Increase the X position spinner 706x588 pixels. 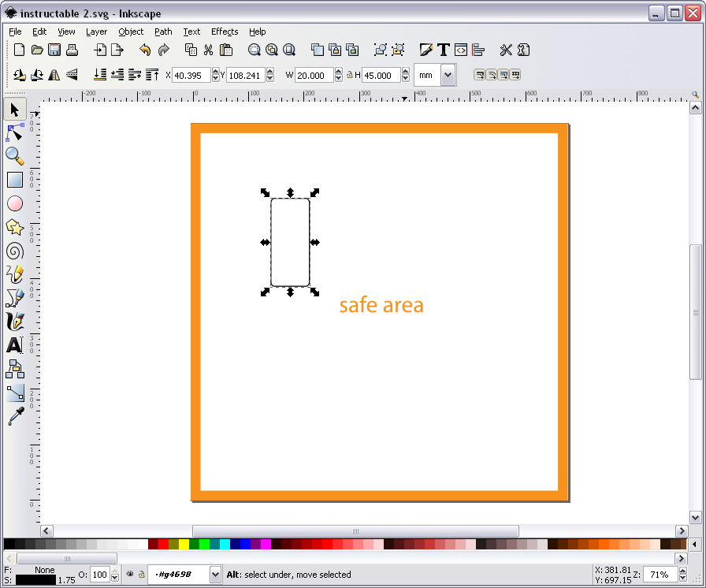pyautogui.click(x=216, y=72)
